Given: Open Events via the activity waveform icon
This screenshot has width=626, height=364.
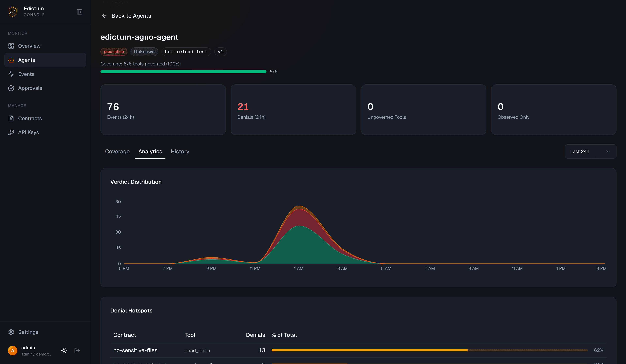Looking at the screenshot, I should (x=11, y=74).
